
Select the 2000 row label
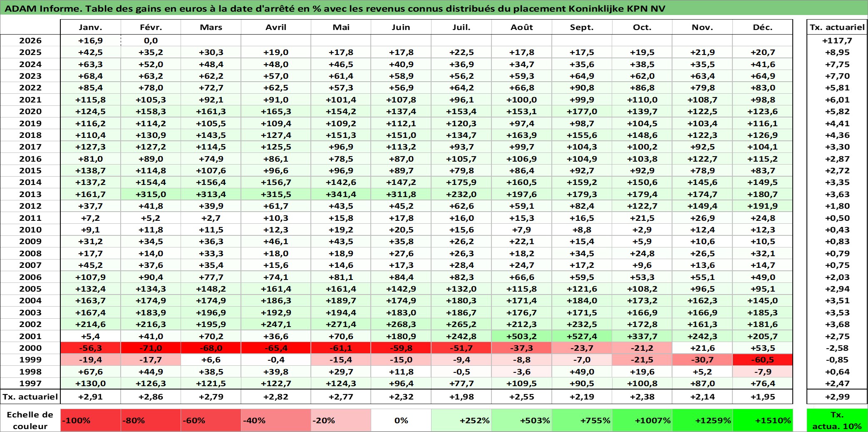[x=30, y=348]
